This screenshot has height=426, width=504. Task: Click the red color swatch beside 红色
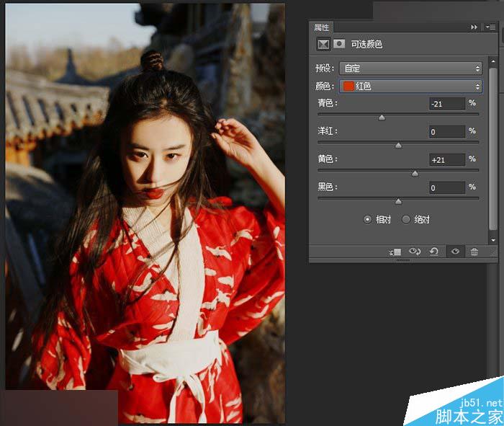click(x=348, y=86)
